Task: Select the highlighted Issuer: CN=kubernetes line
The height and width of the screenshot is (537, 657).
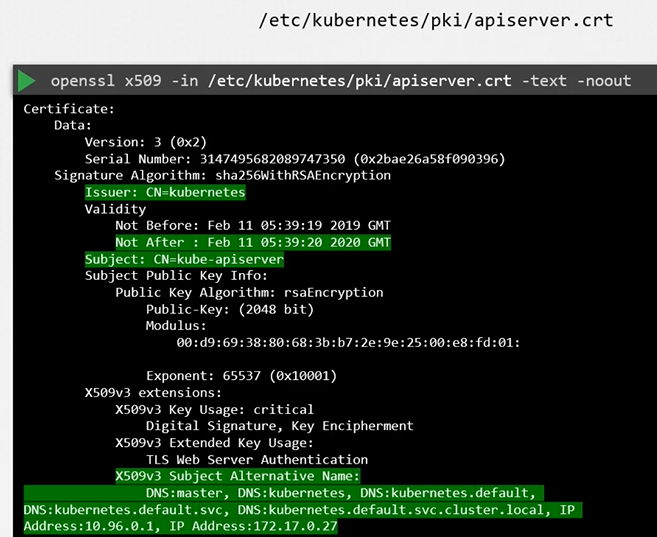Action: 165,192
